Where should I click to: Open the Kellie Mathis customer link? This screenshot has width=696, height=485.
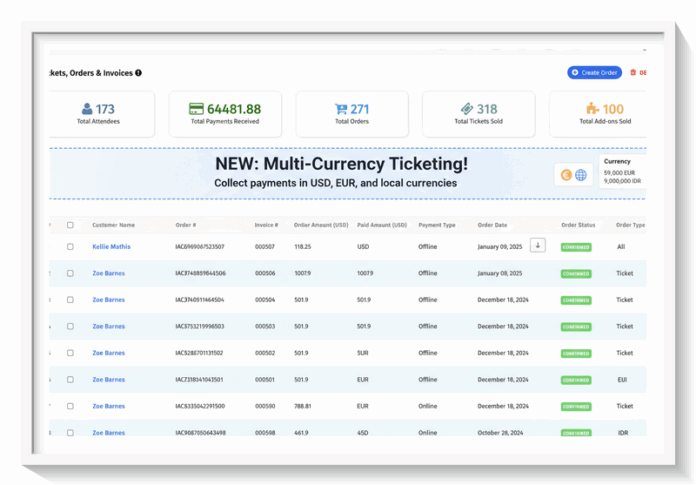(111, 246)
